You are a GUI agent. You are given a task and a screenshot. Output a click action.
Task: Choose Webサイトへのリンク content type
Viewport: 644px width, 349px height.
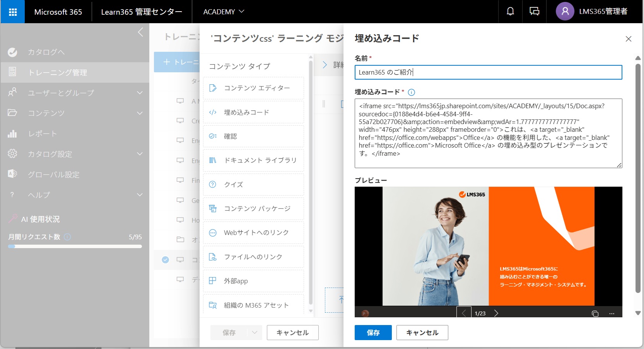pyautogui.click(x=253, y=233)
